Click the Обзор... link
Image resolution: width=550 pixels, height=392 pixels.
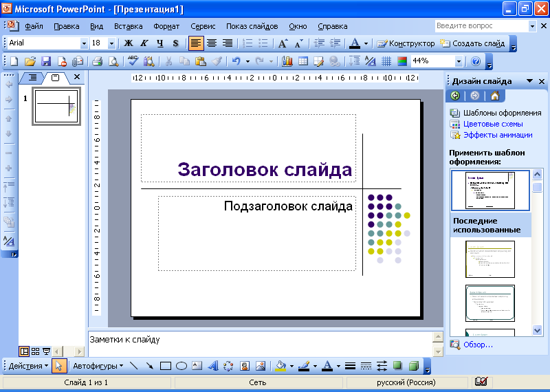(x=478, y=345)
